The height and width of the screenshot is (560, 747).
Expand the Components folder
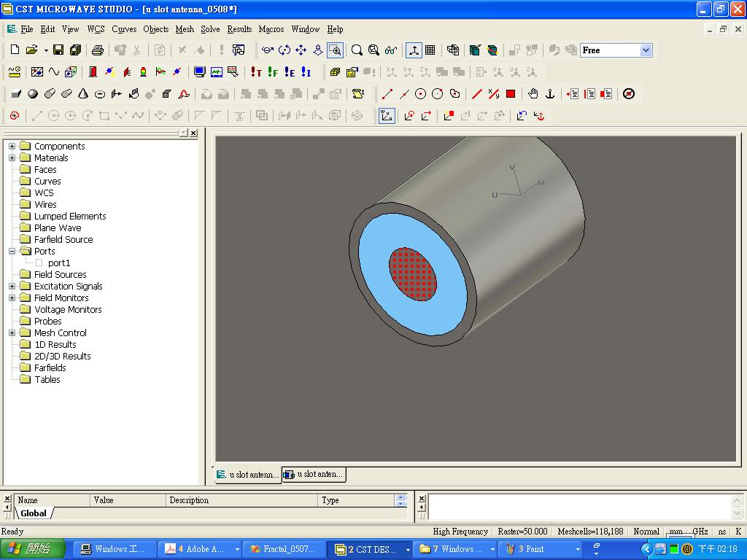(x=12, y=146)
